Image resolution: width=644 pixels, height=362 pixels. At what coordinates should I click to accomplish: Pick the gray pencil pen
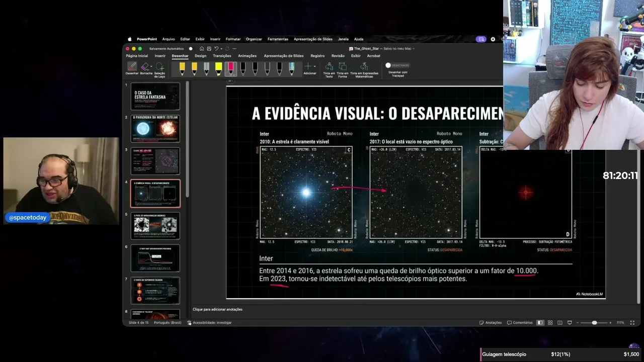[x=206, y=68]
